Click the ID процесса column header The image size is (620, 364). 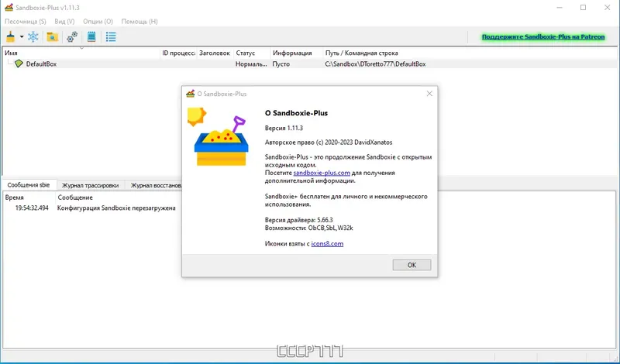tap(178, 53)
